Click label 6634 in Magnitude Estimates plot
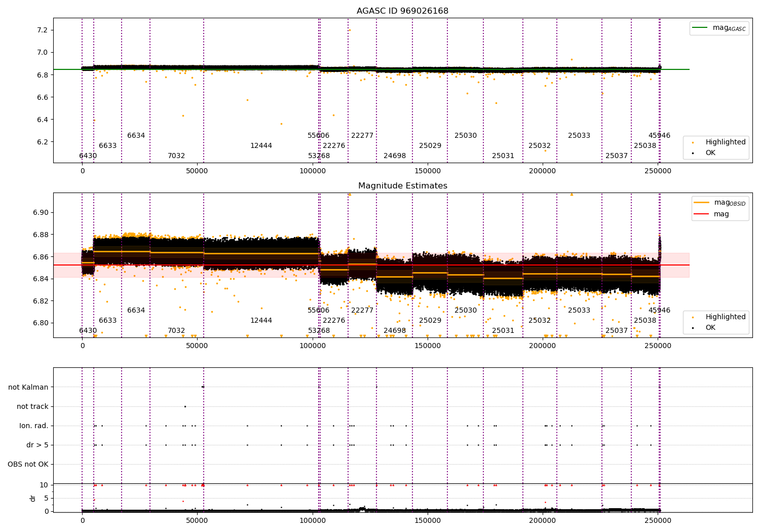Image resolution: width=760 pixels, height=532 pixels. [x=136, y=310]
